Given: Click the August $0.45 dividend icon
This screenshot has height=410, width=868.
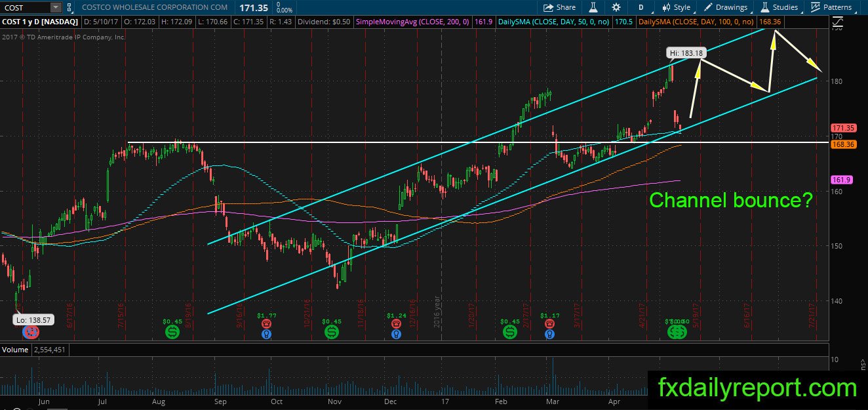Looking at the screenshot, I should click(x=172, y=333).
